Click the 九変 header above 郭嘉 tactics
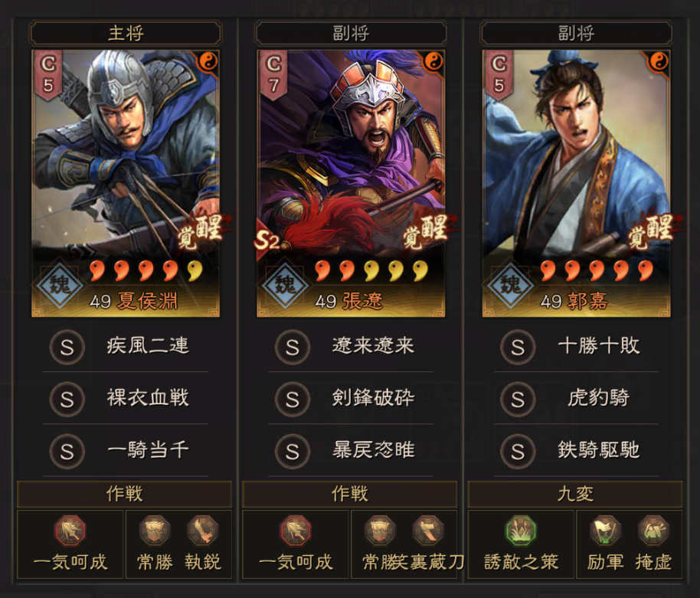Screen dimensions: 700x598 [575, 494]
